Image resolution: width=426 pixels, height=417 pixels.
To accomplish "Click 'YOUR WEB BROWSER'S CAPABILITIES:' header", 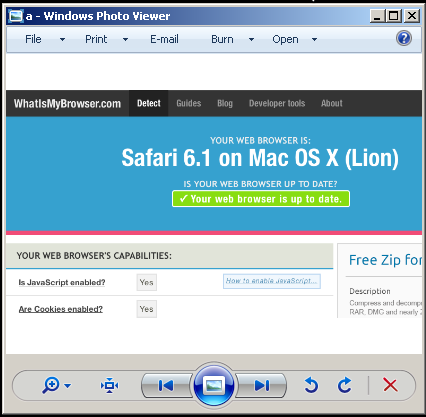I will pos(94,256).
